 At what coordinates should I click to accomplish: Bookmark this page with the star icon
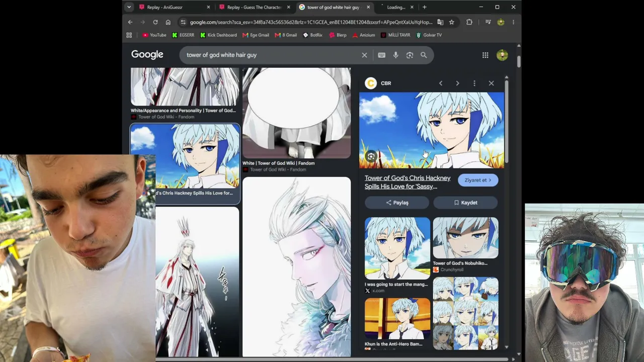452,22
